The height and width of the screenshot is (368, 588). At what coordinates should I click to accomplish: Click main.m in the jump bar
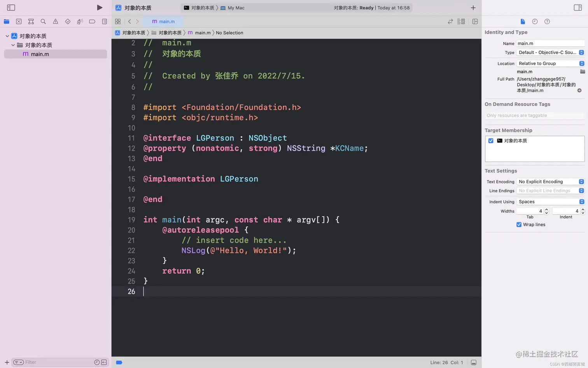[x=199, y=33]
